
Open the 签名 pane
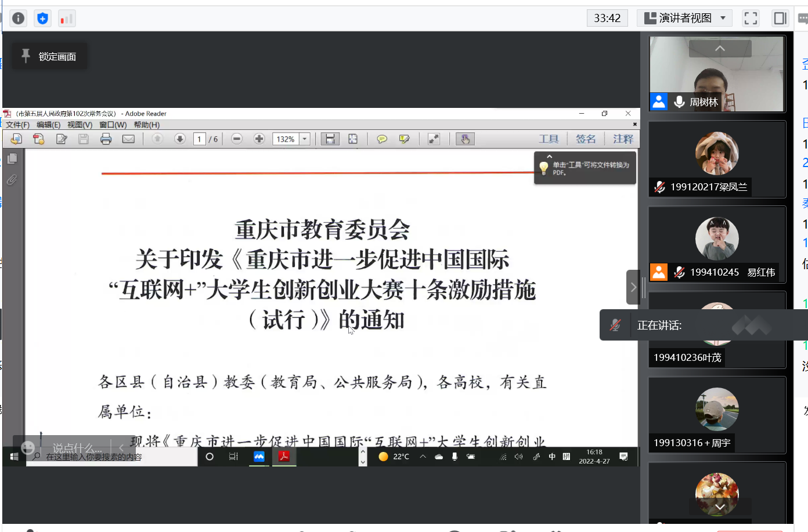pos(586,139)
